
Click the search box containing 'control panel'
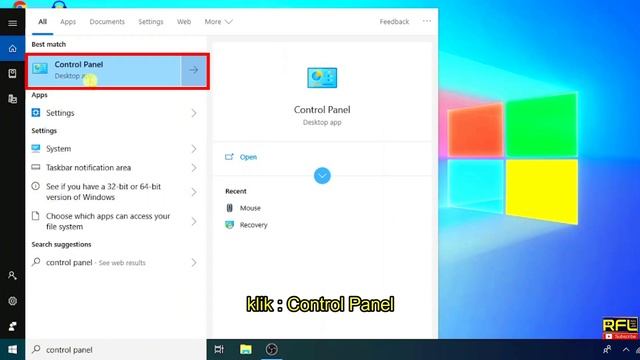click(x=116, y=350)
